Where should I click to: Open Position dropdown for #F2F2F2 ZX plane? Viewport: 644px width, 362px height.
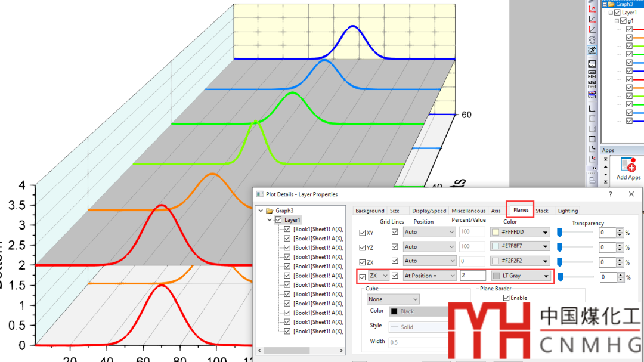tap(429, 261)
